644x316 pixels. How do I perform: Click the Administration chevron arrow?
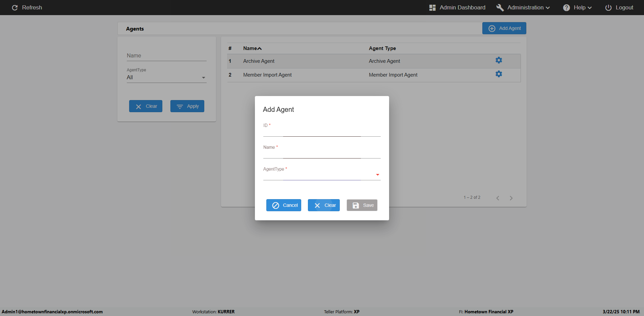click(x=548, y=8)
